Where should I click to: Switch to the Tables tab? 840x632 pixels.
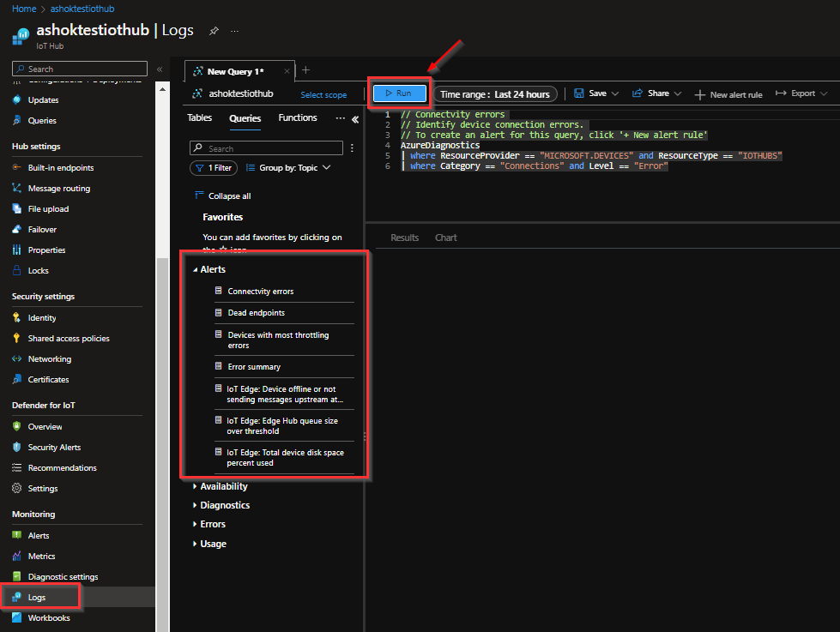[199, 117]
